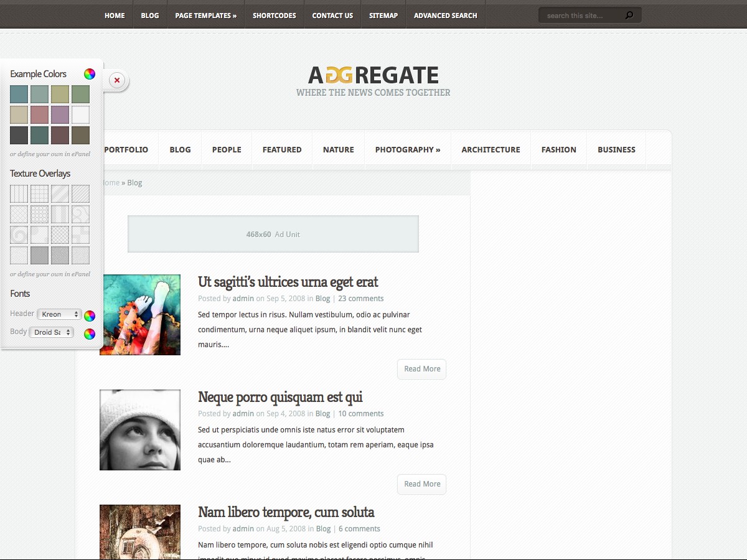Select the dusty rose example color

click(x=39, y=115)
